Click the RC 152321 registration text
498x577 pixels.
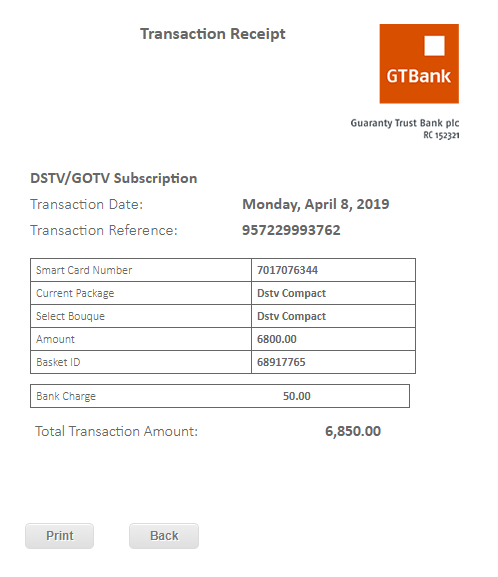[441, 135]
